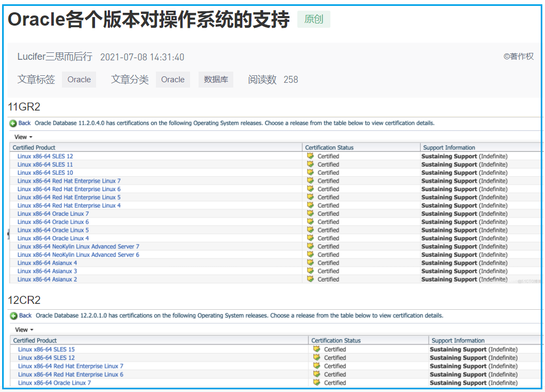Click the Certified icon for Oracle Linux 4

(310, 238)
